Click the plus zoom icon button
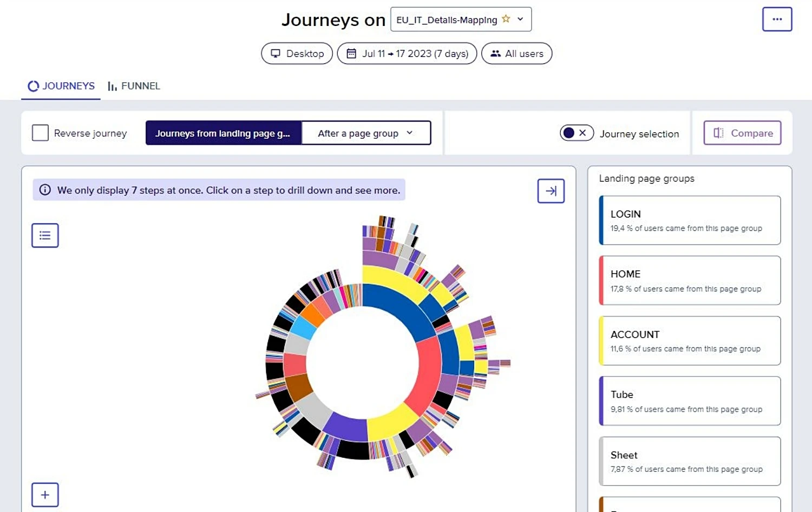 coord(45,495)
